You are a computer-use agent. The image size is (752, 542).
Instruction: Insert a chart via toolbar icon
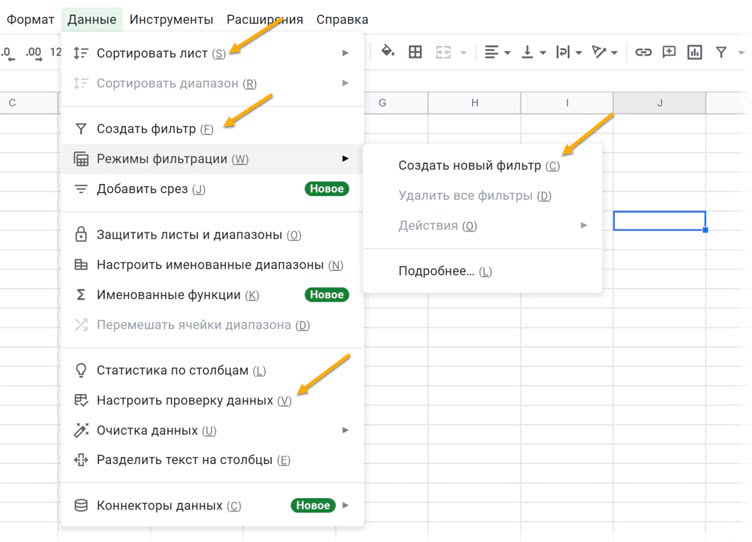click(x=695, y=52)
